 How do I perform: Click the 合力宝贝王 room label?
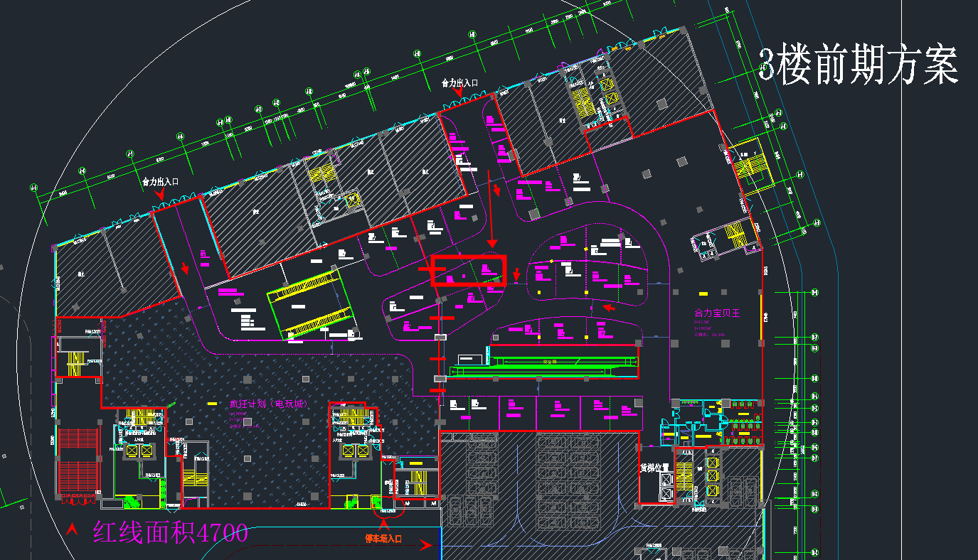(x=718, y=313)
